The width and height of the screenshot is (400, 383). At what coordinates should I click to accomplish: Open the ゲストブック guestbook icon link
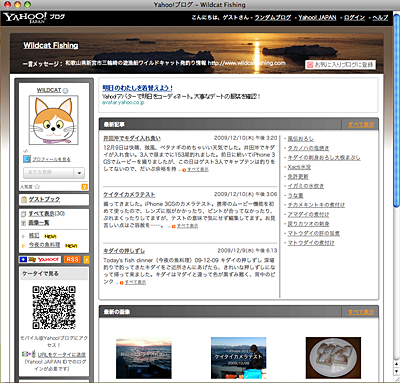[x=24, y=199]
